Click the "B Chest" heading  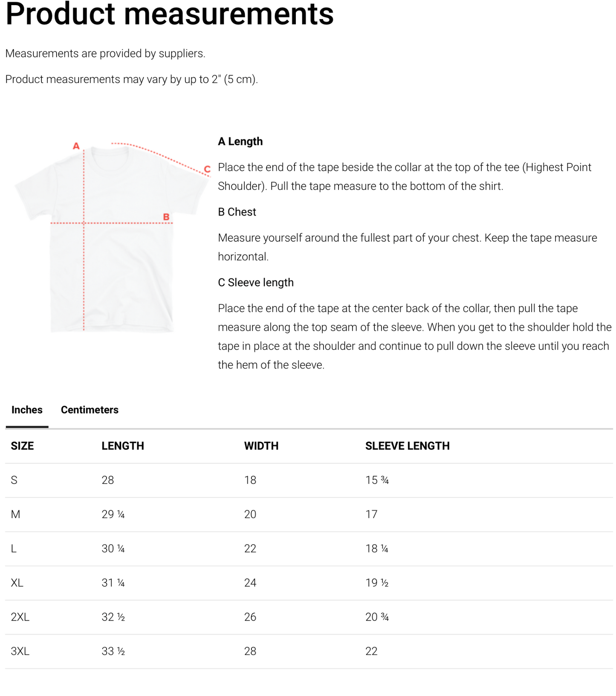click(237, 212)
